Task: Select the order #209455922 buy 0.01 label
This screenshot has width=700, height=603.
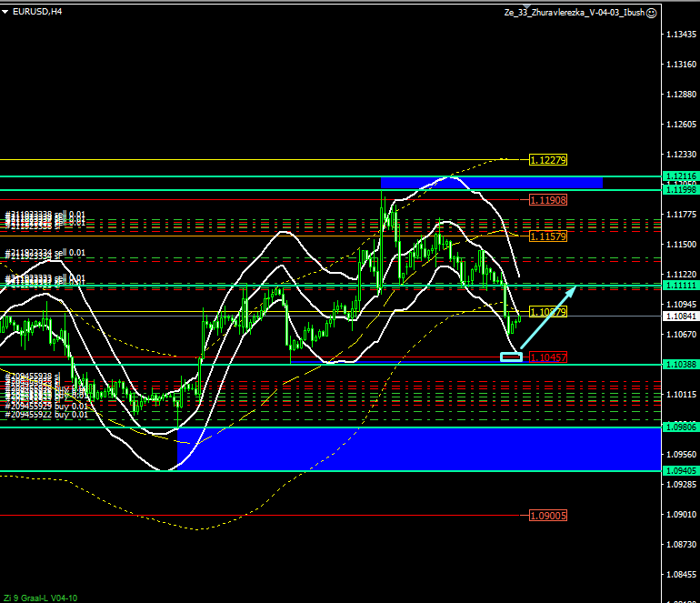Action: tap(46, 414)
